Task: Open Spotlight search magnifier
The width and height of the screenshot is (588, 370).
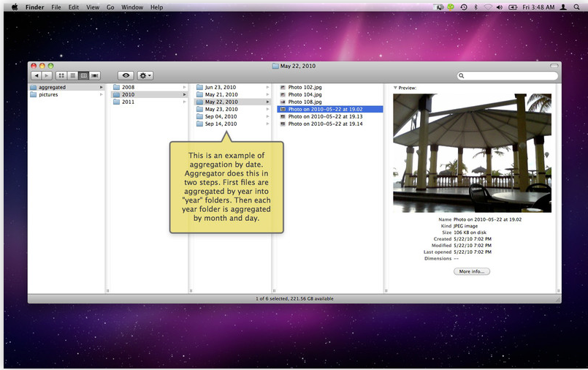Action: point(576,7)
